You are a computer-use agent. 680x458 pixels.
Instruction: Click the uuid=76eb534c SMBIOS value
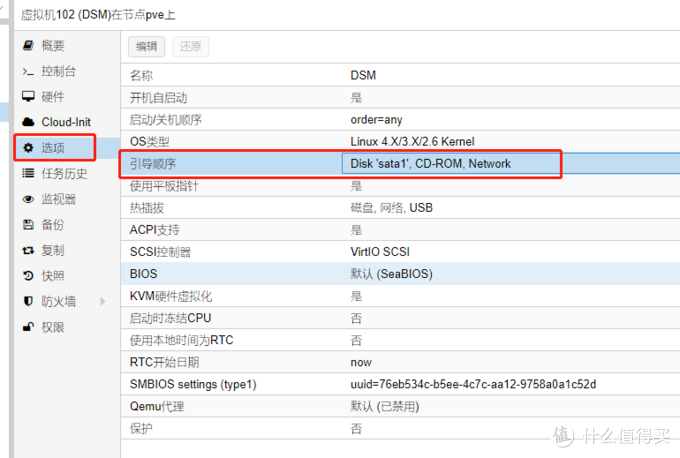(x=473, y=384)
